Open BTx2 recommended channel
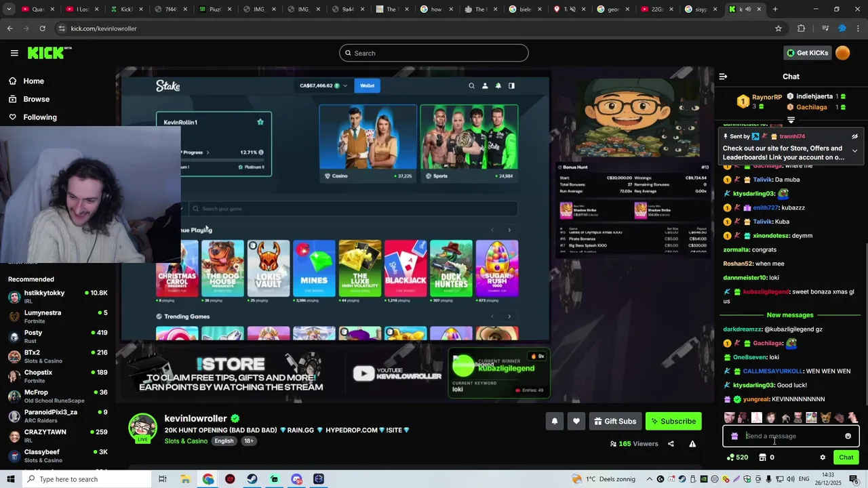 tap(58, 357)
